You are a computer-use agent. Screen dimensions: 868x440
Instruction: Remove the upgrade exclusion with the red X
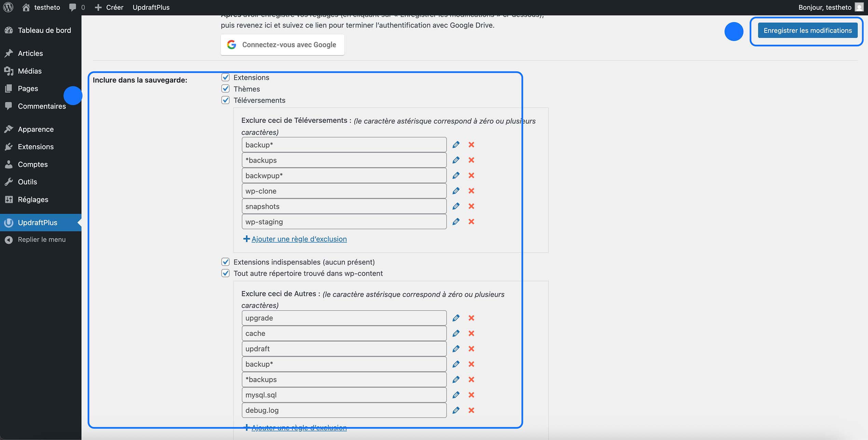click(471, 318)
